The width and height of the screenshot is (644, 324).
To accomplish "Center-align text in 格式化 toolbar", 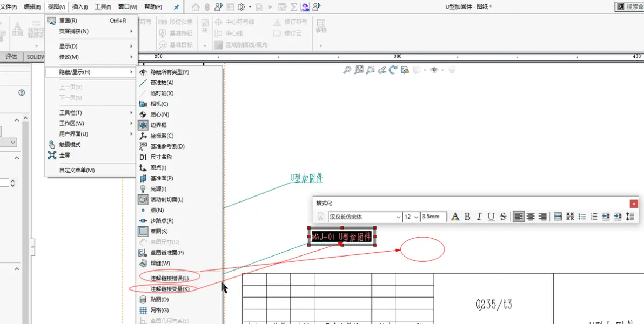I will 531,217.
